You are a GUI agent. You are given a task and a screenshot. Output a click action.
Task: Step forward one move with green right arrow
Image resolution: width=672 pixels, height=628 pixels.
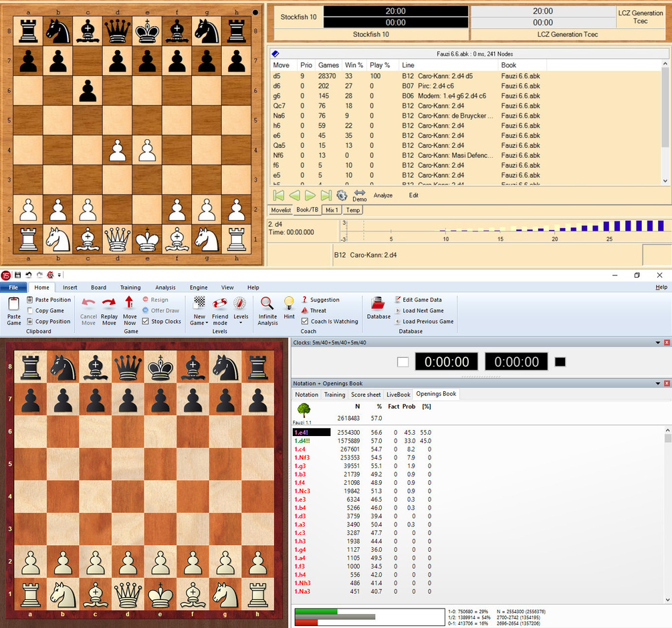click(310, 195)
